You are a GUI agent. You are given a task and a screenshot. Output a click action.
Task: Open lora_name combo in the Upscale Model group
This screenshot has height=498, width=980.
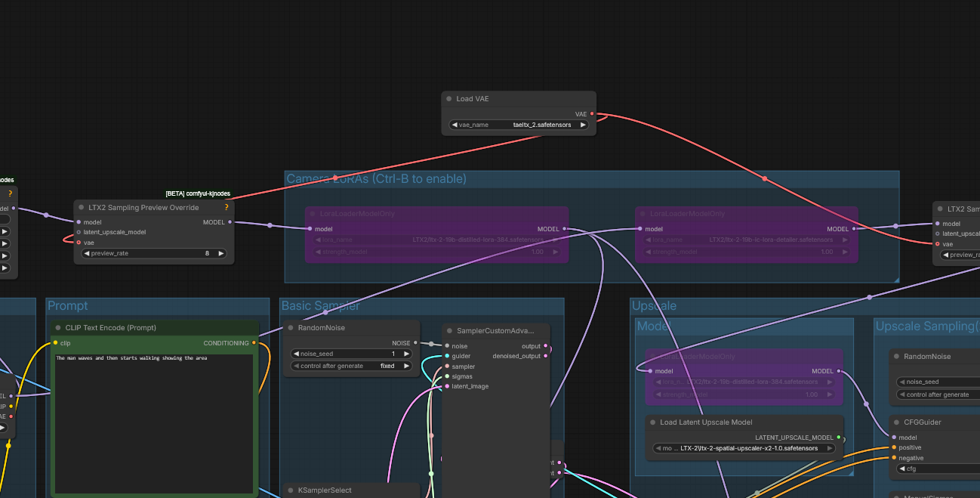click(743, 382)
